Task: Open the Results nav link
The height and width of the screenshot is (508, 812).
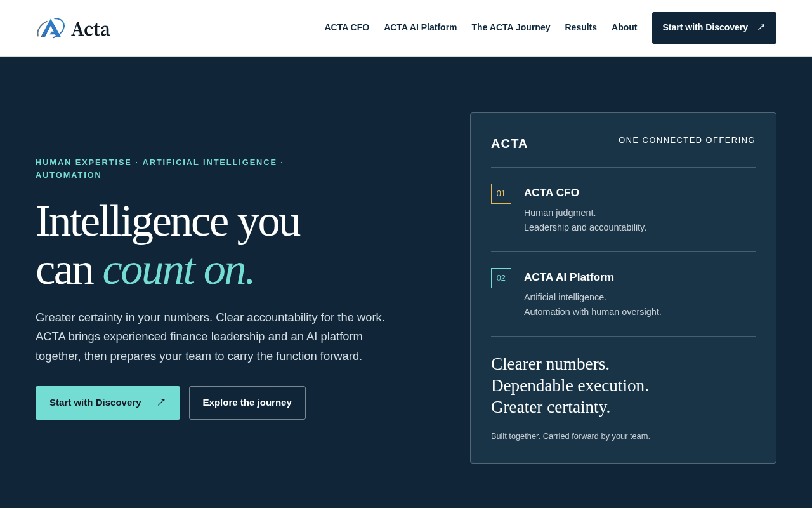Action: (x=581, y=27)
